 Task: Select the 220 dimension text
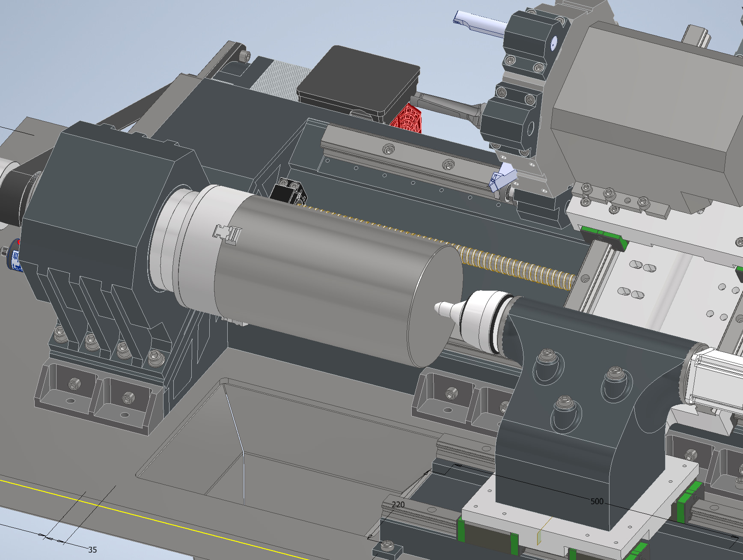click(398, 504)
